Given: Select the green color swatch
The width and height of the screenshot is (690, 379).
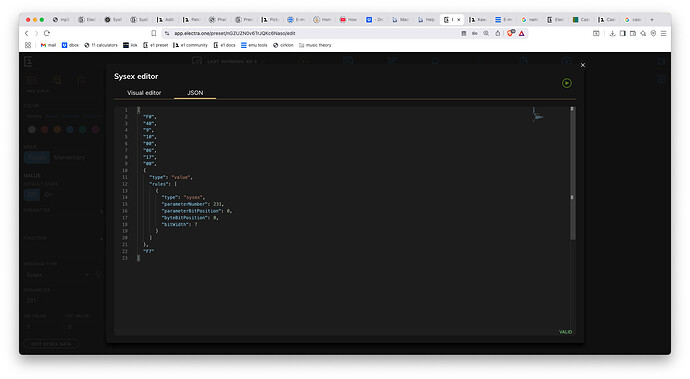Looking at the screenshot, I should click(x=83, y=129).
